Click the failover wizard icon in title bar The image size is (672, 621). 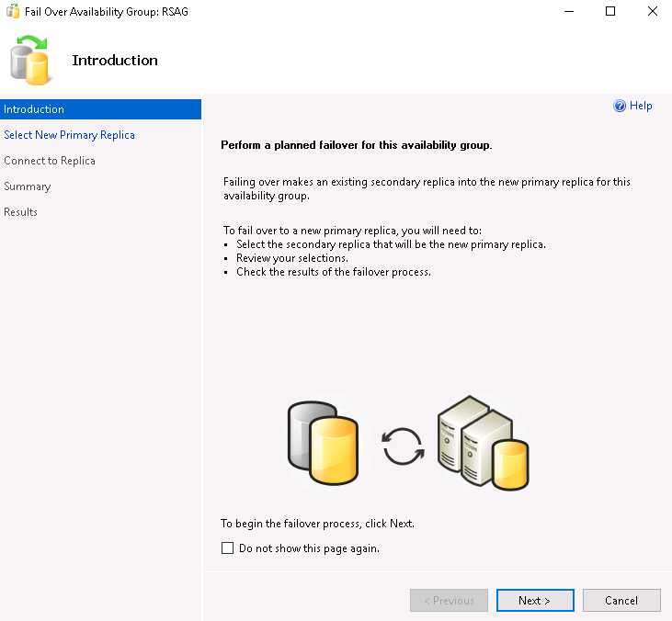pos(13,12)
